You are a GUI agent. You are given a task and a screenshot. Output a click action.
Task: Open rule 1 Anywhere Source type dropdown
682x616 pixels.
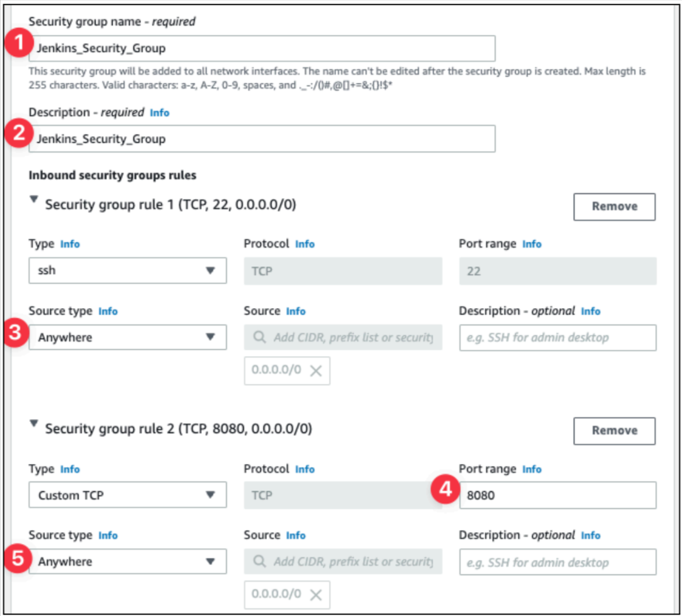click(x=127, y=337)
